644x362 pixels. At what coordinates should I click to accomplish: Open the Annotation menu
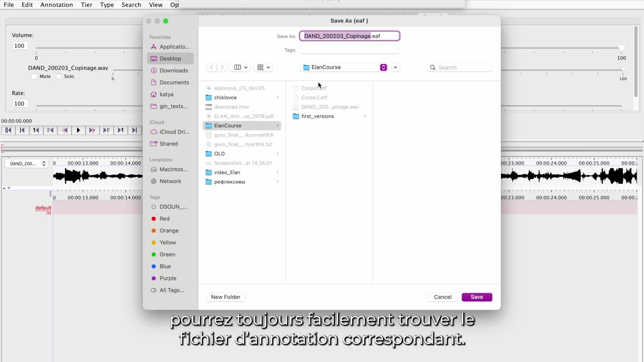click(x=57, y=5)
